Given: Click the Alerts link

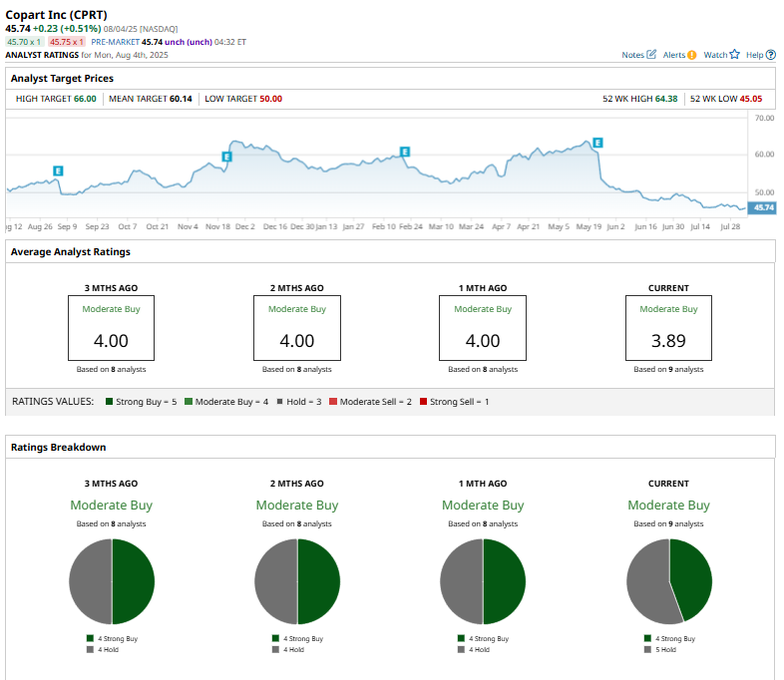Looking at the screenshot, I should (x=674, y=55).
